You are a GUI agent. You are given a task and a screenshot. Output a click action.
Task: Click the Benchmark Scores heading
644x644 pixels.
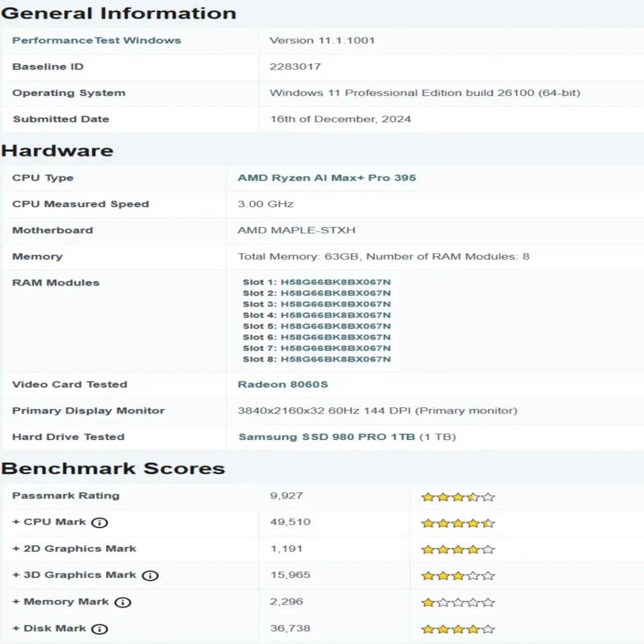pos(113,469)
